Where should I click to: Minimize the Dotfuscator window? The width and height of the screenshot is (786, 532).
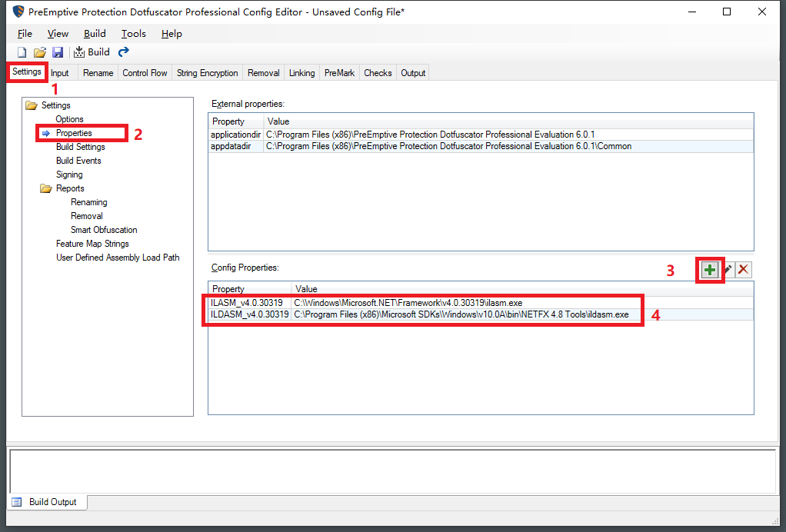pyautogui.click(x=692, y=12)
